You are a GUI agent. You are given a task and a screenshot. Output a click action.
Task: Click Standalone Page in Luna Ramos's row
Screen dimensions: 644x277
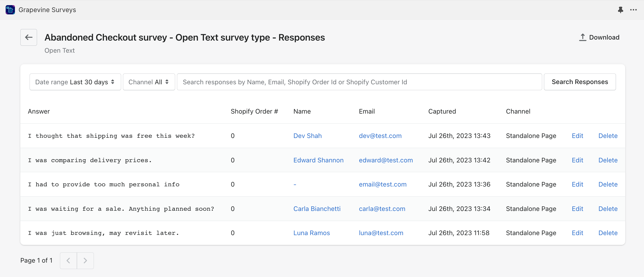tap(531, 233)
